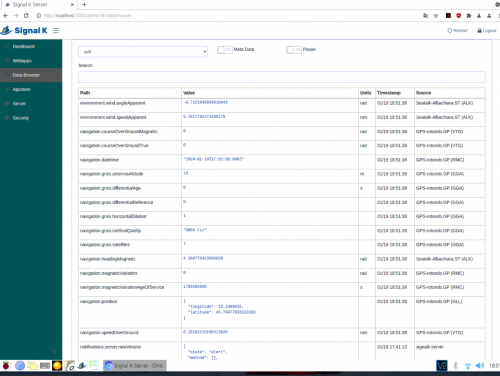The height and width of the screenshot is (376, 500).
Task: Open the red shield extension
Action: 459,16
